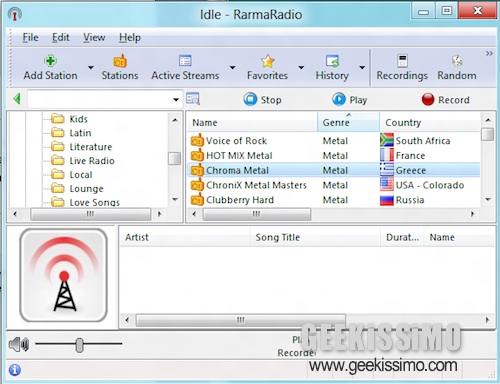The image size is (500, 384).
Task: Open the View menu
Action: [x=94, y=37]
